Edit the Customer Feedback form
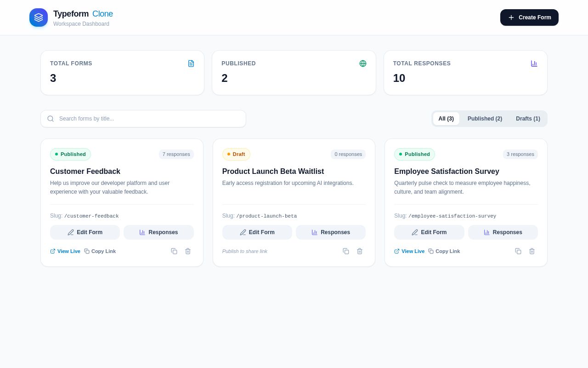588x368 pixels. pos(85,232)
